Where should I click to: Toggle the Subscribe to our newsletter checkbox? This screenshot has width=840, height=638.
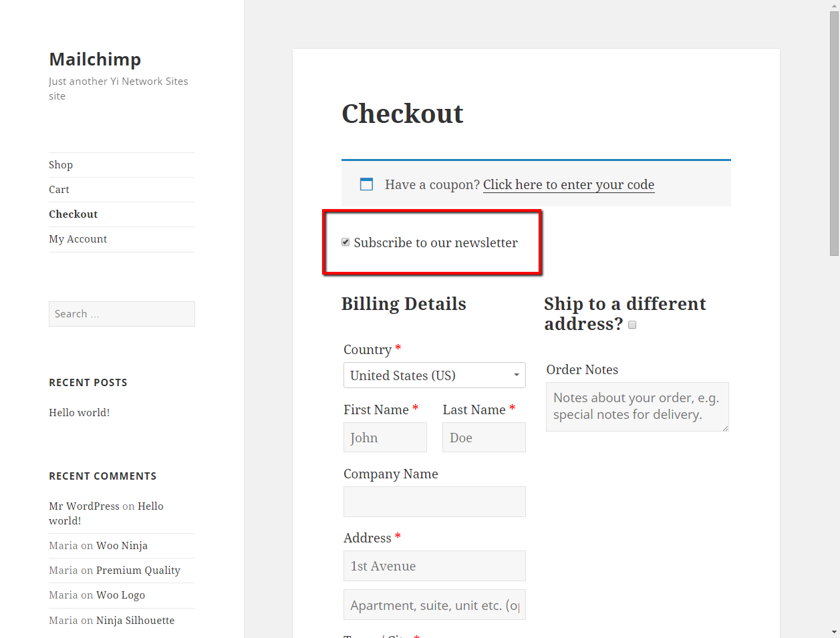point(345,243)
